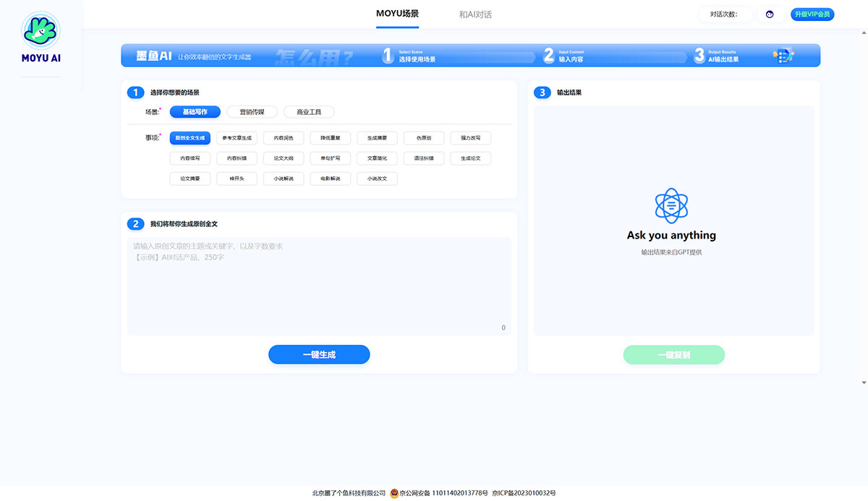Click the police badge icon in footer
The height and width of the screenshot is (501, 868).
pos(394,493)
